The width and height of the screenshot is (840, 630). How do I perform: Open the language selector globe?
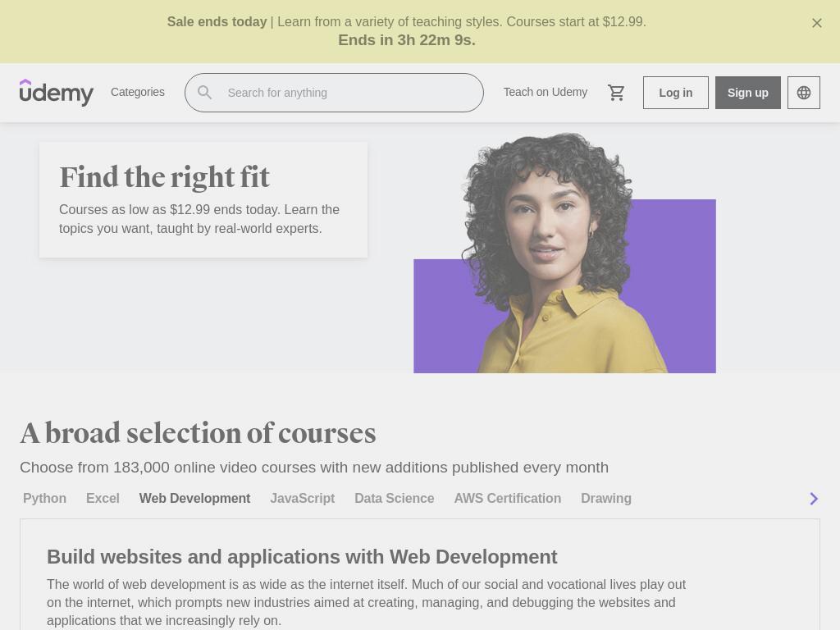click(804, 93)
